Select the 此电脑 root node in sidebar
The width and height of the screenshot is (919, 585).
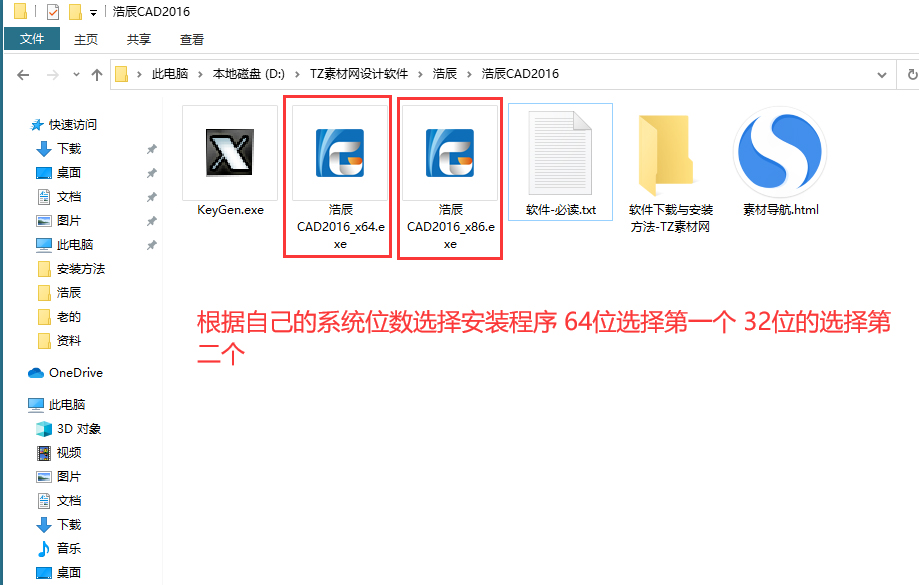tap(67, 404)
